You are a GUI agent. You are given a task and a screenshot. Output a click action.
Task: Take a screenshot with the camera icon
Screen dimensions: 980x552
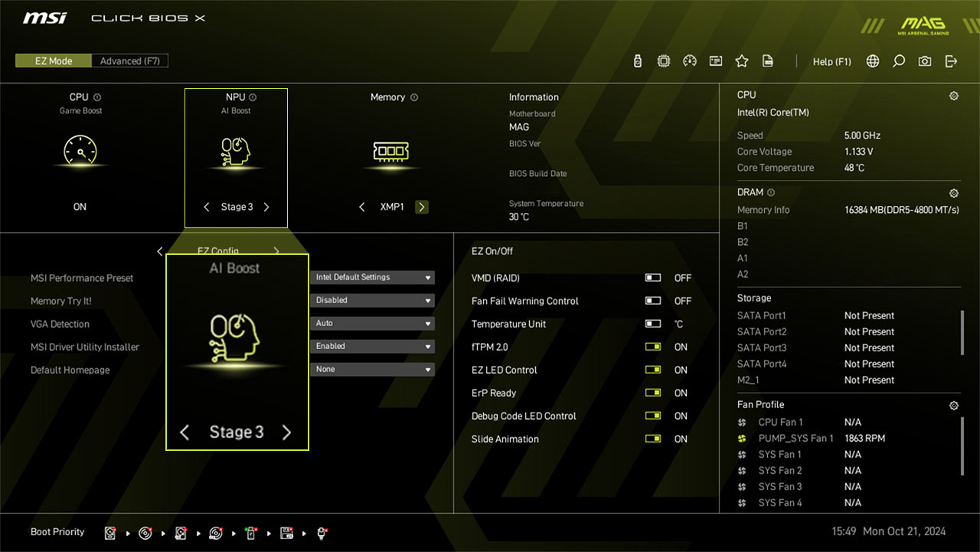pos(925,61)
